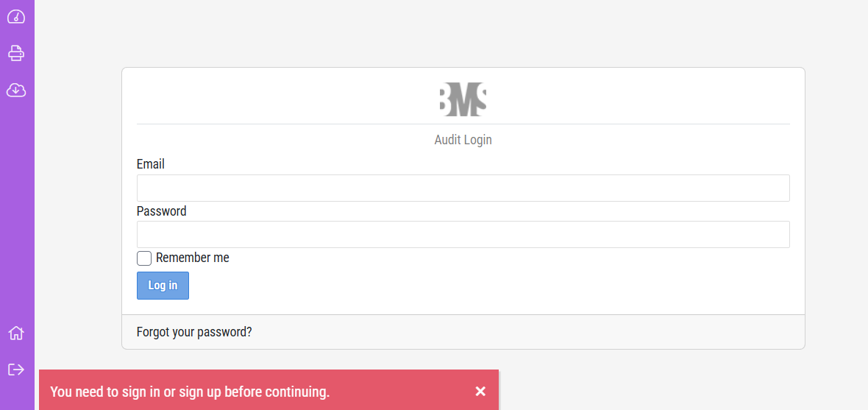Click the BMS logo image
The height and width of the screenshot is (410, 868).
[463, 99]
